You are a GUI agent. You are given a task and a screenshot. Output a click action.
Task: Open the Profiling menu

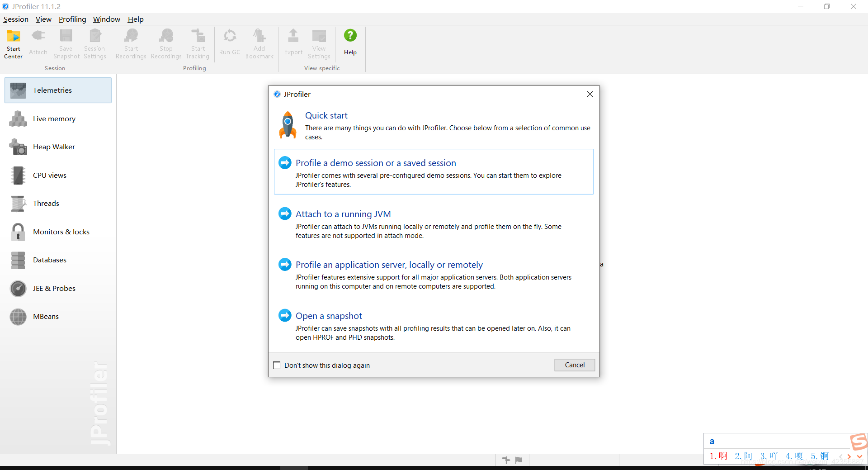(x=72, y=19)
